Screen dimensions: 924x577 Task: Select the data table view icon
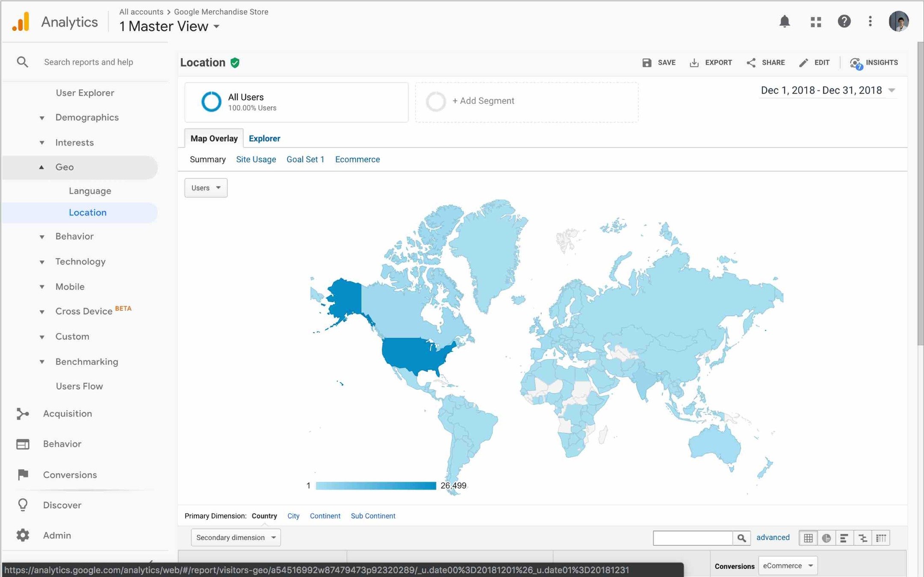click(x=808, y=538)
